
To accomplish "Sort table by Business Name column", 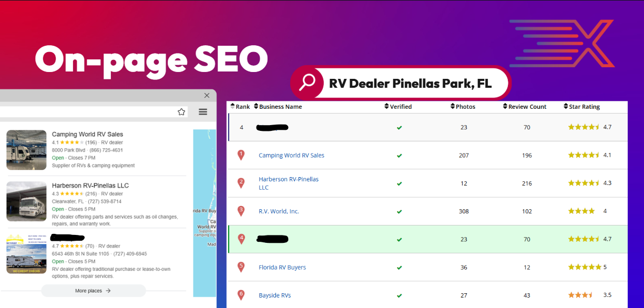I will [x=280, y=107].
